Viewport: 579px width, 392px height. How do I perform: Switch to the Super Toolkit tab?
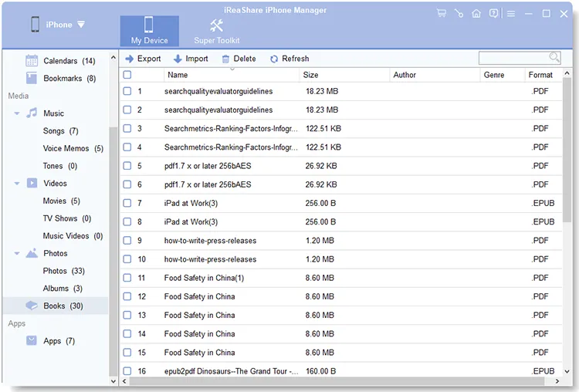pyautogui.click(x=216, y=30)
